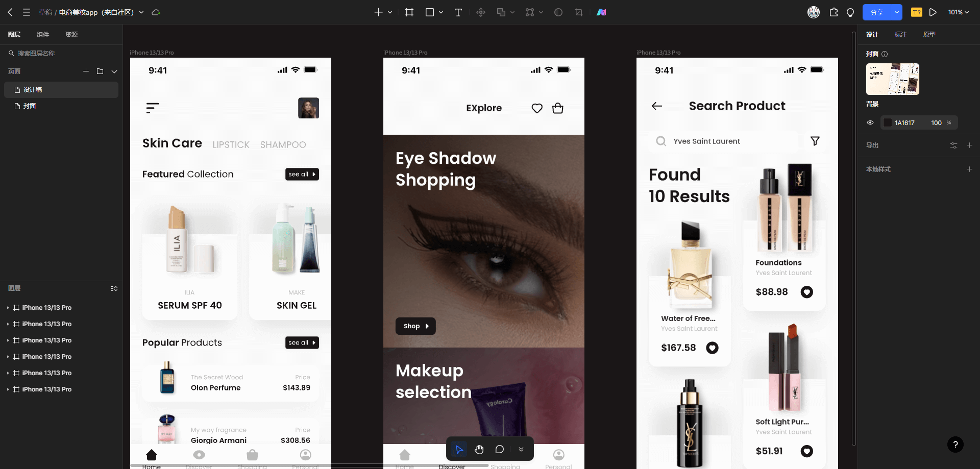Expand the plus tool dropdown arrow
Image resolution: width=980 pixels, height=469 pixels.
(390, 12)
